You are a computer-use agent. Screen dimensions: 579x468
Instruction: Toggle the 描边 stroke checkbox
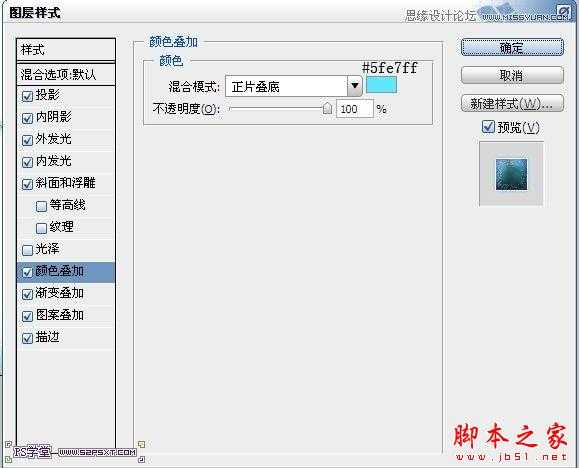(27, 338)
